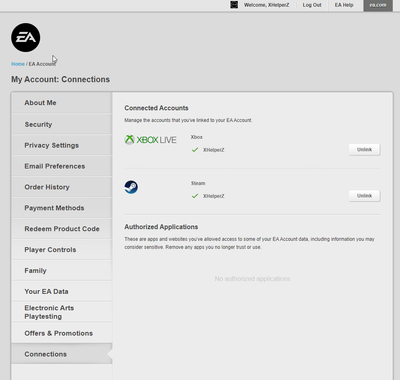400x380 pixels.
Task: Click the EA logo icon
Action: 26,37
